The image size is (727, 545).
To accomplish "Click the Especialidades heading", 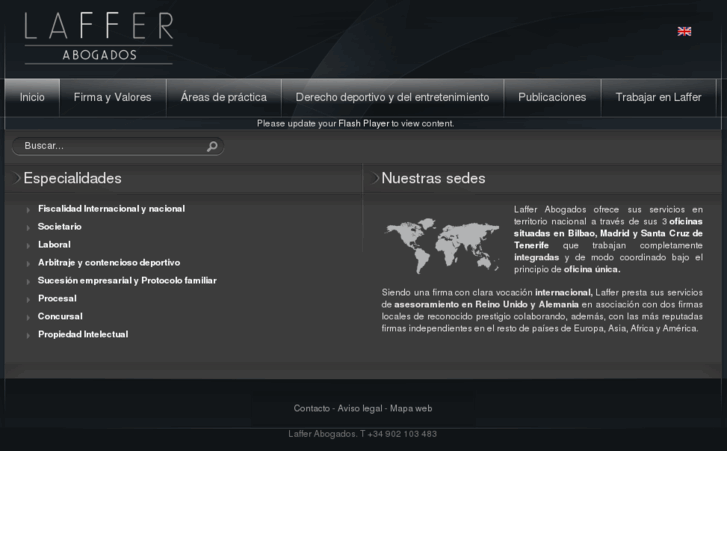I will coord(72,179).
